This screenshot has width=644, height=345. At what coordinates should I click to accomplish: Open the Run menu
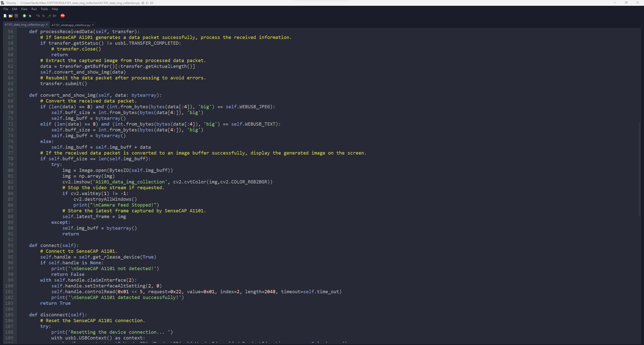point(34,9)
